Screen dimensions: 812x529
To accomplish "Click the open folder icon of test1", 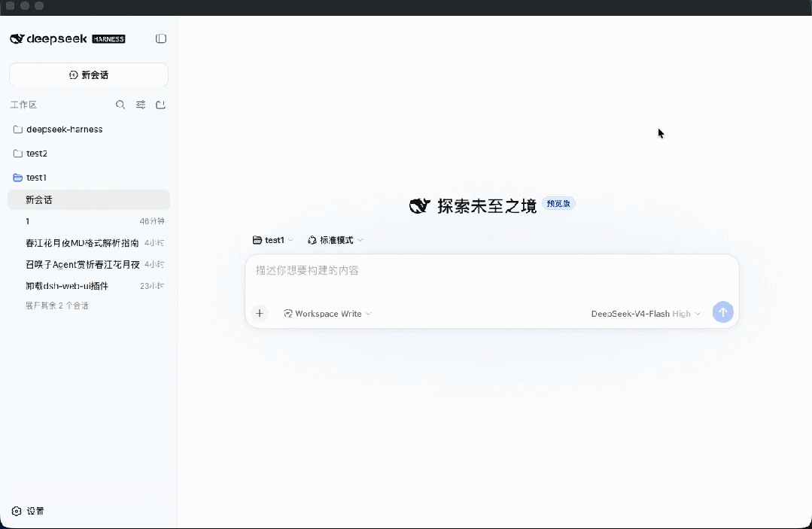I will (17, 178).
